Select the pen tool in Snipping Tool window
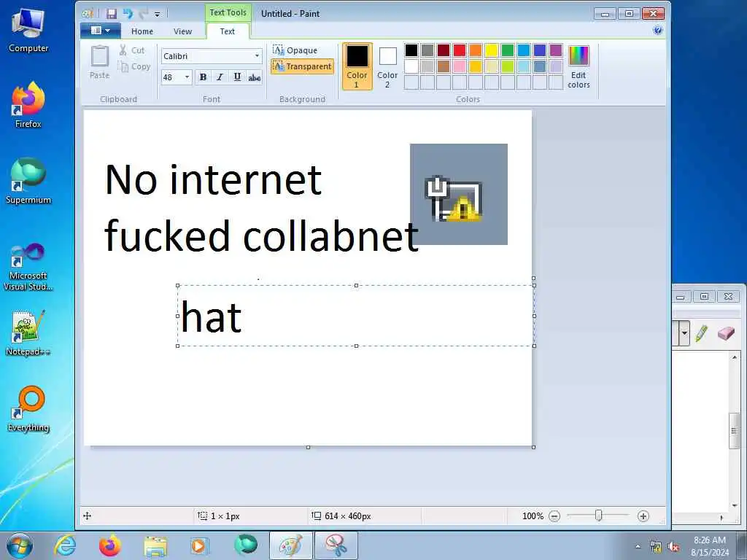Image resolution: width=747 pixels, height=560 pixels. pyautogui.click(x=701, y=332)
